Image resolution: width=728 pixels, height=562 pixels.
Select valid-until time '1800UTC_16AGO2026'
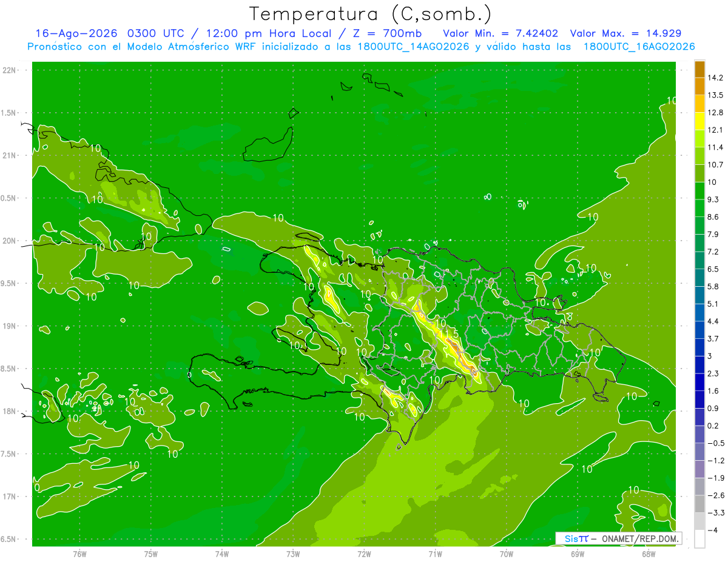[639, 47]
